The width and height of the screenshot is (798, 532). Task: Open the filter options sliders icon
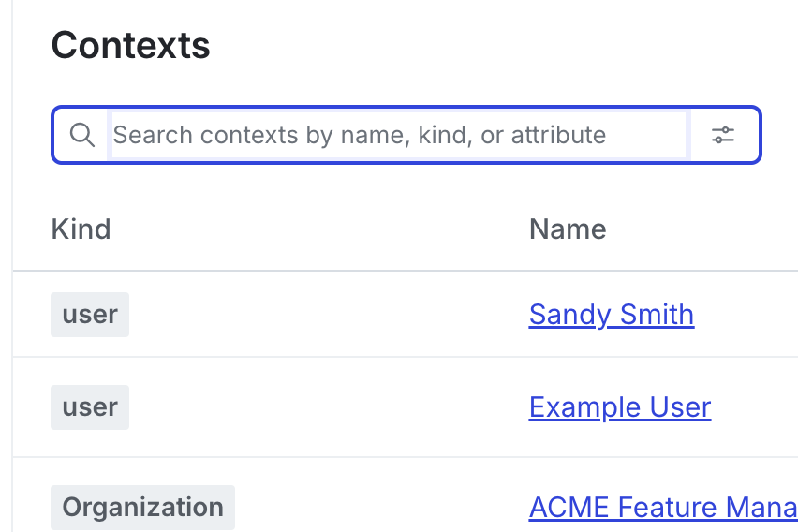[722, 135]
